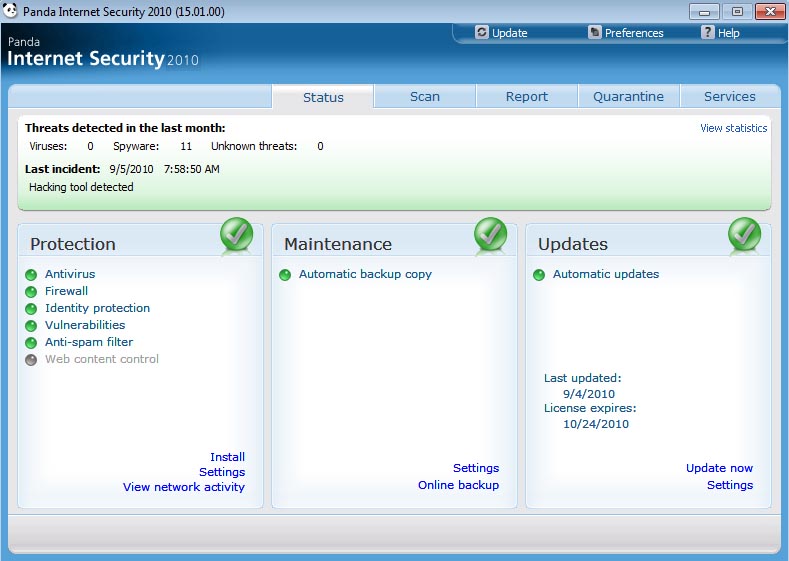The width and height of the screenshot is (789, 561).
Task: Switch to the Quarantine tab
Action: tap(628, 97)
